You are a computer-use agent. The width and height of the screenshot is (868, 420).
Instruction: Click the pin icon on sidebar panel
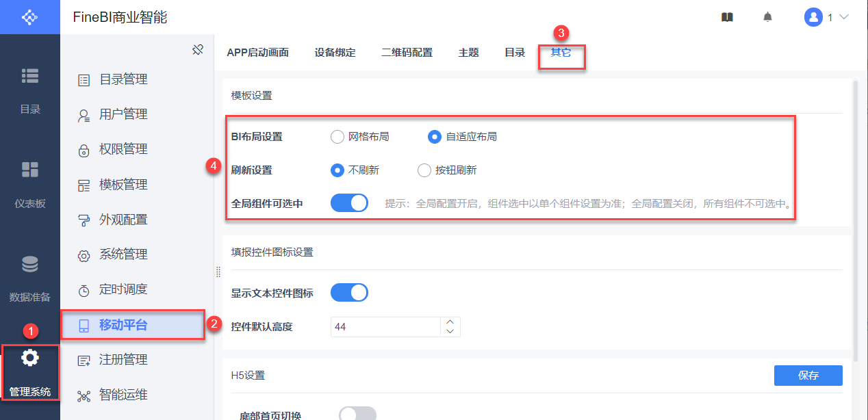point(198,50)
